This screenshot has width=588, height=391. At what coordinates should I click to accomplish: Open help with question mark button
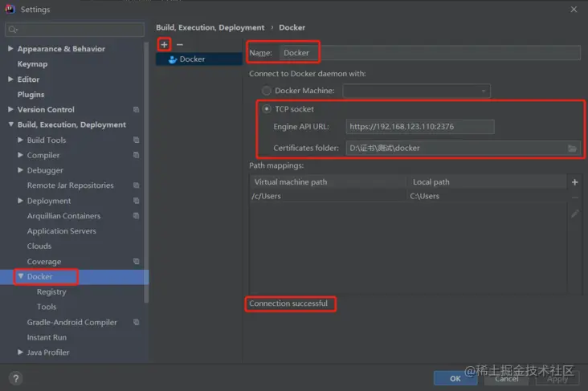[x=16, y=379]
